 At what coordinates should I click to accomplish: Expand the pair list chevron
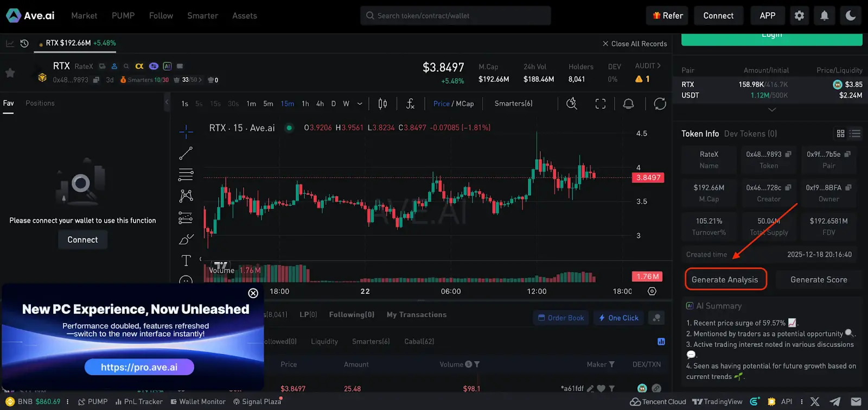(x=771, y=110)
